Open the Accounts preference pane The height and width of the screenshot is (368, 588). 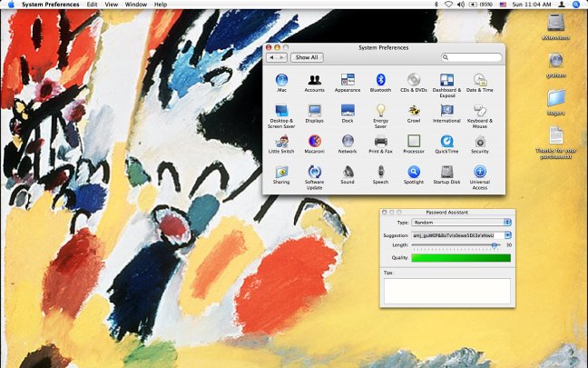(314, 83)
